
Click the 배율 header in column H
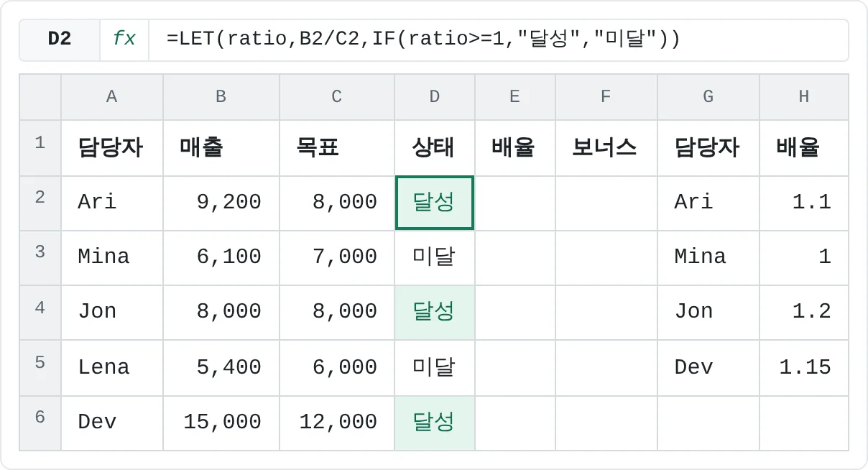click(x=804, y=148)
